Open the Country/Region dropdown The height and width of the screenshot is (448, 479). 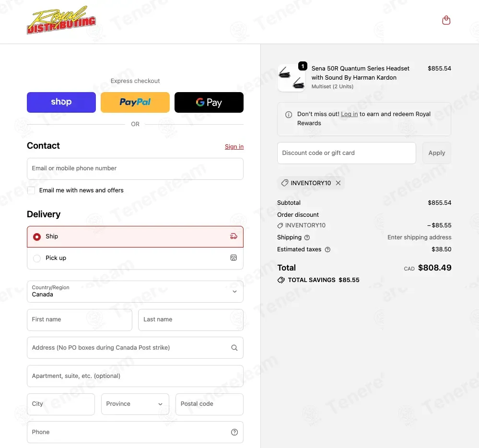click(x=135, y=292)
